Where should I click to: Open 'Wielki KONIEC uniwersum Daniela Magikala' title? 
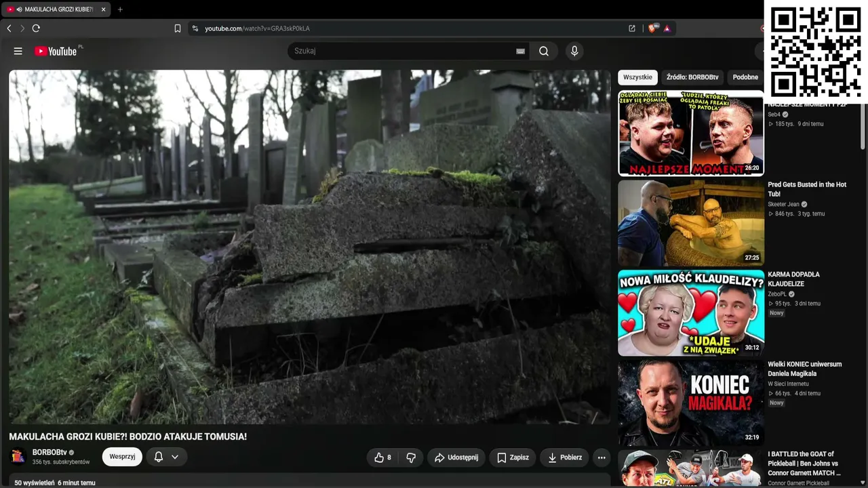(804, 369)
